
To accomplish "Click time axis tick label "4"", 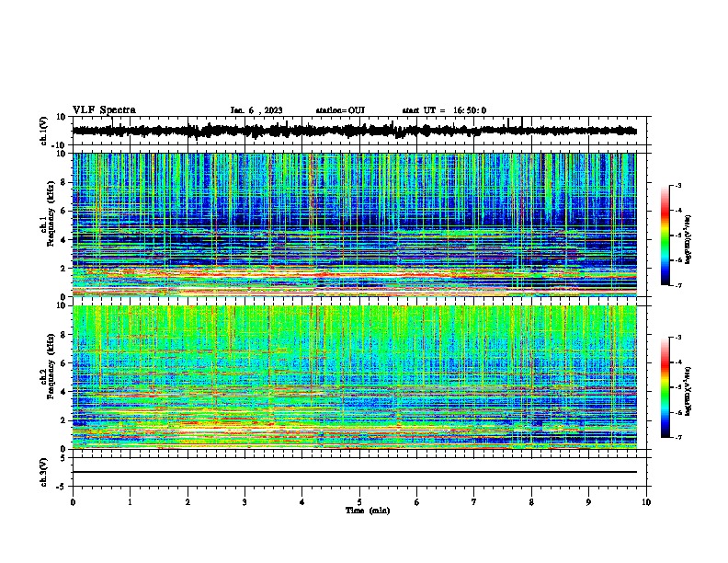I will [x=302, y=502].
